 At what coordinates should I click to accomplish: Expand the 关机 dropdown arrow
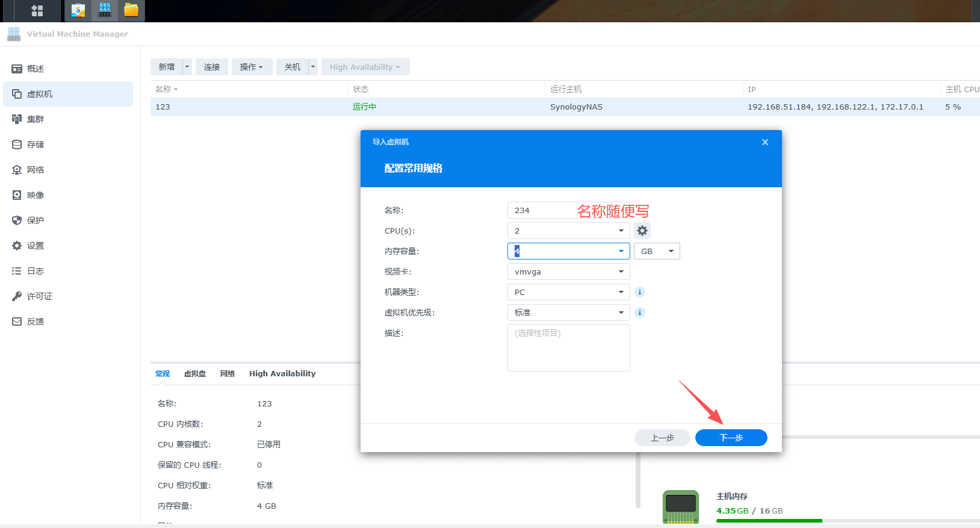[x=313, y=67]
